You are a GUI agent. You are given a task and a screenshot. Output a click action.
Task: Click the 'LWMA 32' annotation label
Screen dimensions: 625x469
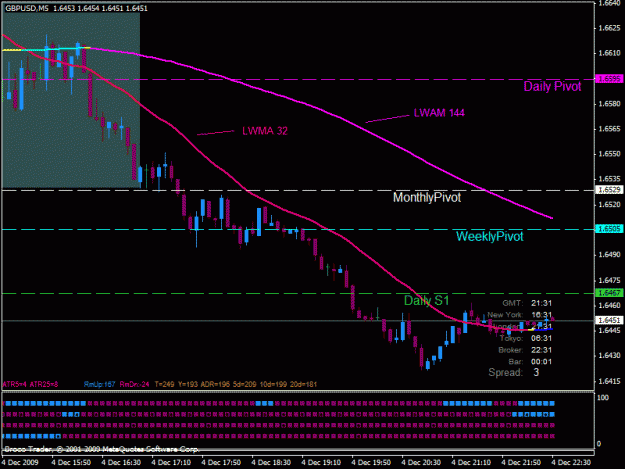click(x=265, y=131)
